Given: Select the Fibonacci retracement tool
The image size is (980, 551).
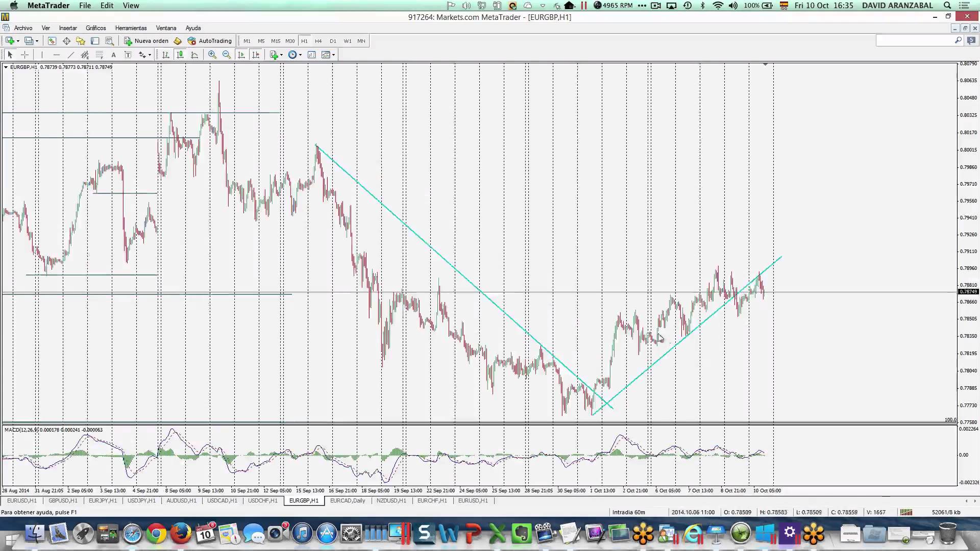Looking at the screenshot, I should (x=100, y=55).
